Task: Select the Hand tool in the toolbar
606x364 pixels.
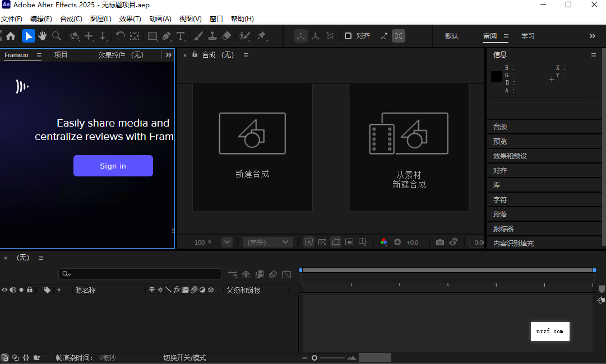Action: 43,36
